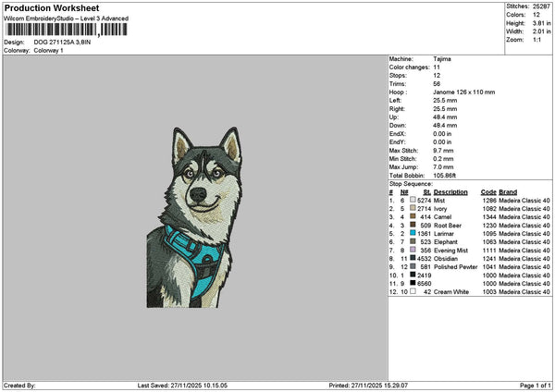Click the husky dog embroidery preview

(x=194, y=217)
